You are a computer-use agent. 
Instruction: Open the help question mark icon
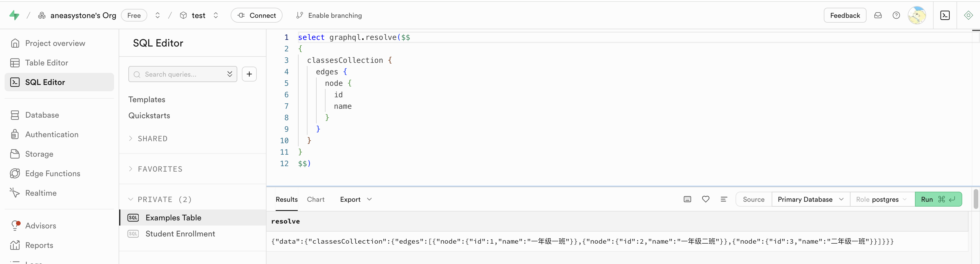click(x=896, y=15)
